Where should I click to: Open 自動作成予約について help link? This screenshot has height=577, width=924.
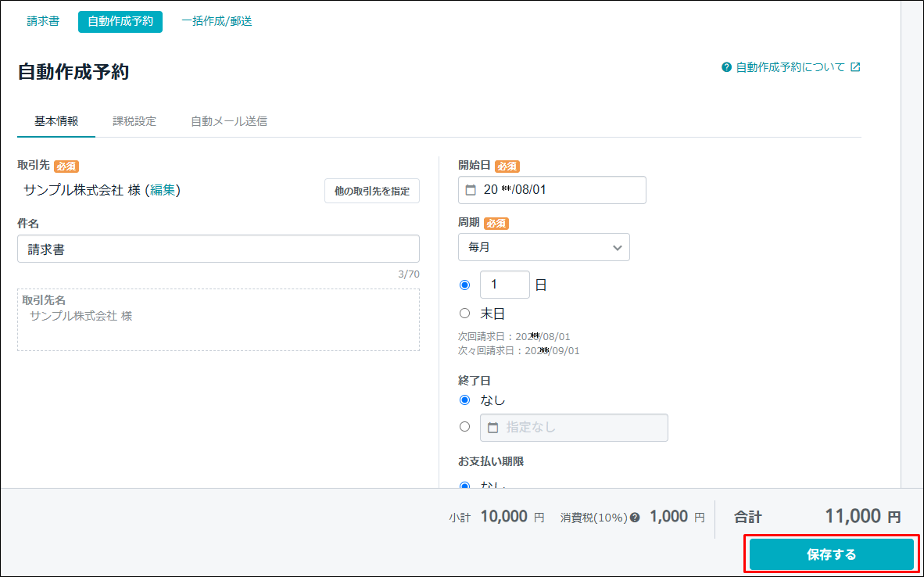tap(790, 67)
